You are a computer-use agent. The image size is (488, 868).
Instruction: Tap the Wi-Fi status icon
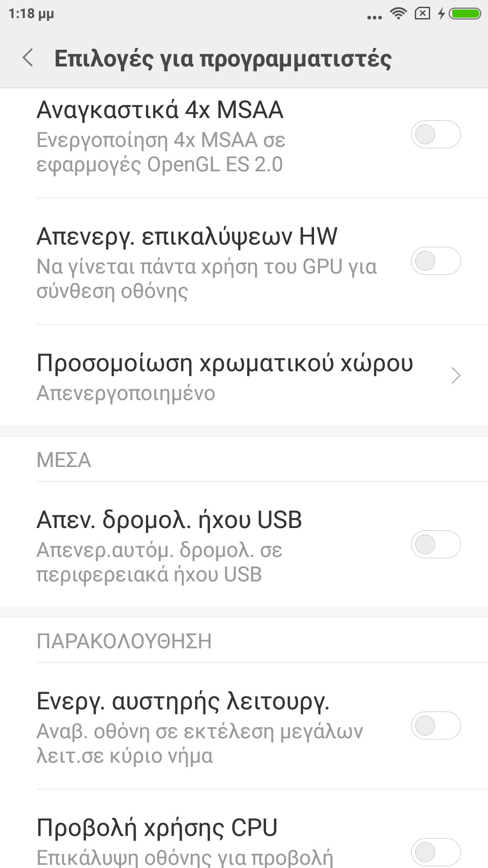pyautogui.click(x=398, y=14)
